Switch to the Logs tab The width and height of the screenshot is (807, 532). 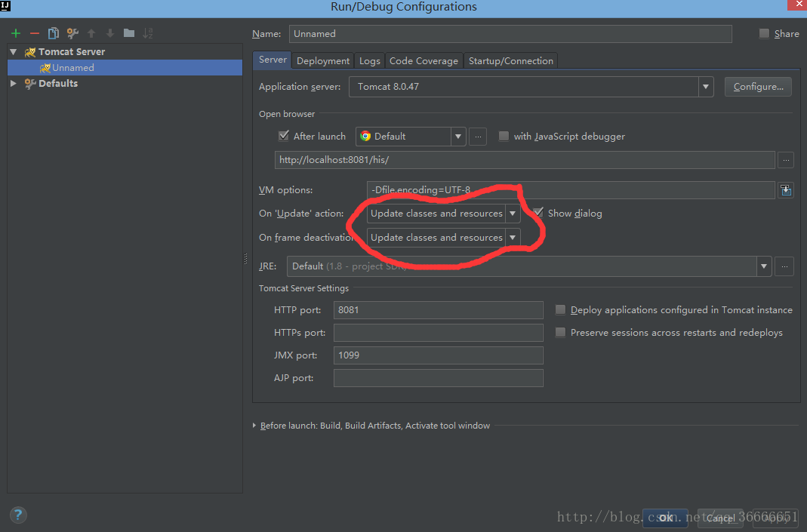pos(370,60)
